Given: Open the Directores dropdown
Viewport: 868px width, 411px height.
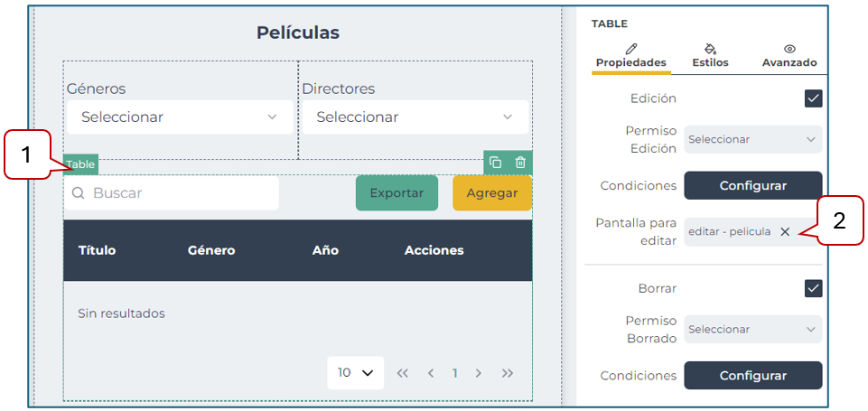Looking at the screenshot, I should coord(415,117).
